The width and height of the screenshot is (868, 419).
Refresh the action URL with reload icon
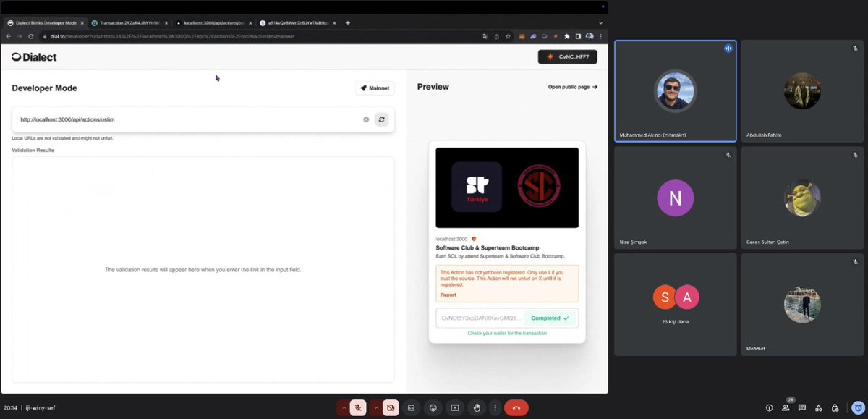pos(381,119)
